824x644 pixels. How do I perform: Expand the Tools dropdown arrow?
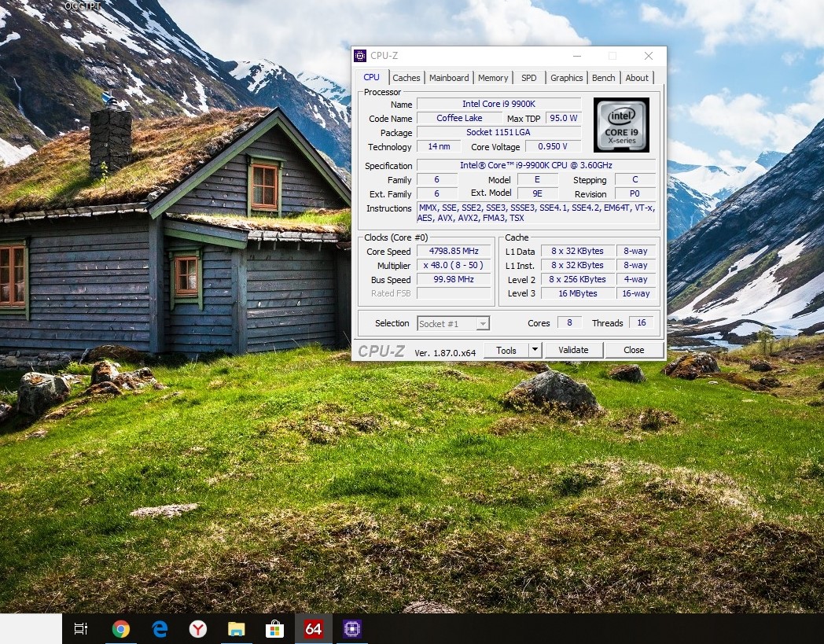click(535, 350)
